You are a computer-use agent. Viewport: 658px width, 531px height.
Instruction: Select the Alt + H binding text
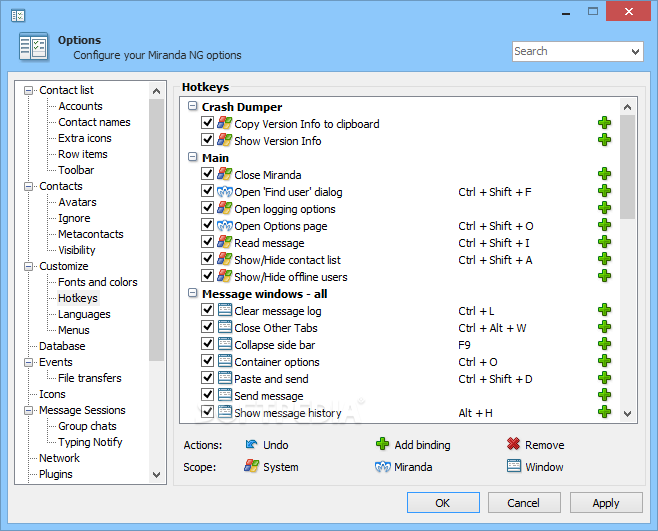tap(475, 413)
